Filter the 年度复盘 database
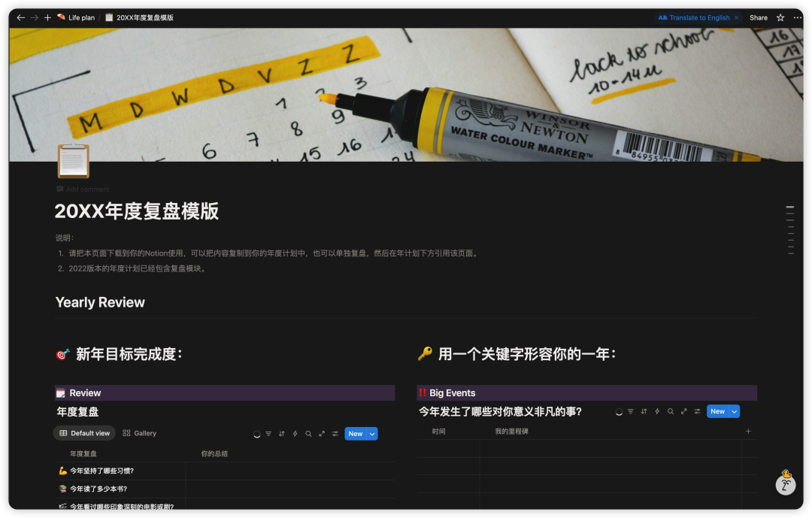This screenshot has height=518, width=812. coord(268,434)
